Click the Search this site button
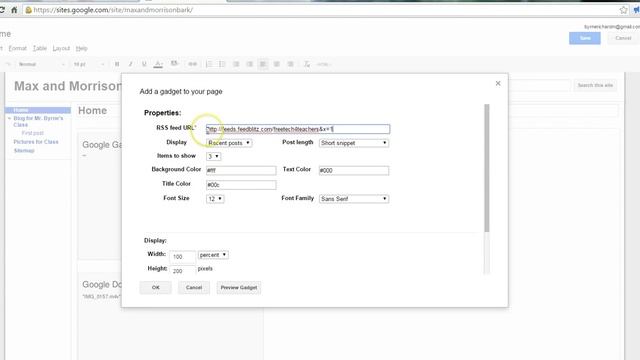Screen dimensions: 640x360 pos(595,85)
